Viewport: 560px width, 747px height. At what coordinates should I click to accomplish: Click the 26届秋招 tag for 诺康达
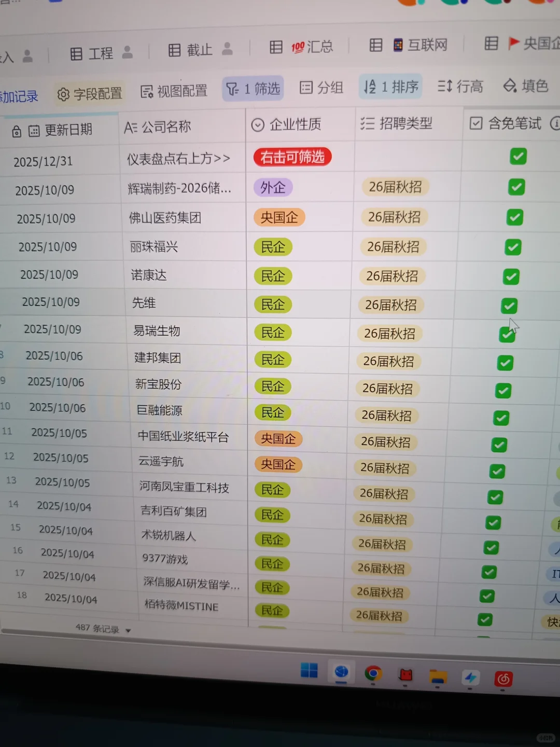coord(392,276)
